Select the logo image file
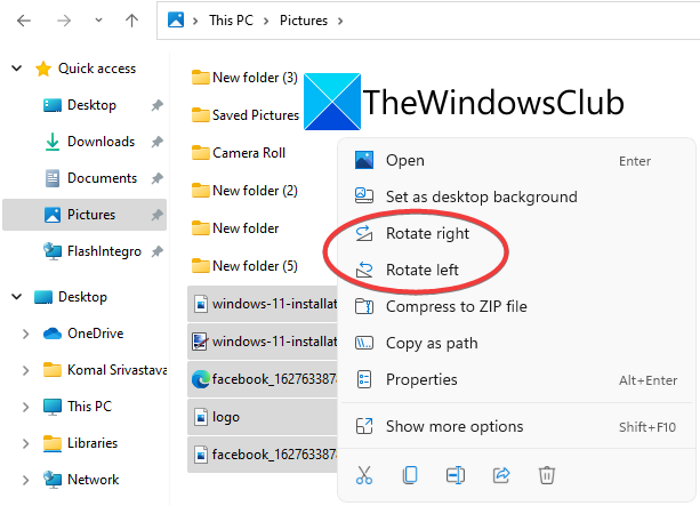The width and height of the screenshot is (700, 506). 262,417
